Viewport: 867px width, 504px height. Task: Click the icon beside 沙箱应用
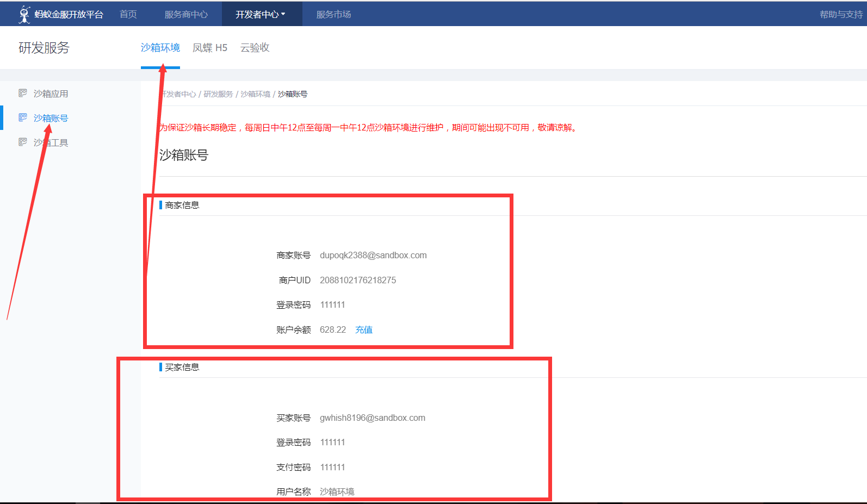click(23, 93)
